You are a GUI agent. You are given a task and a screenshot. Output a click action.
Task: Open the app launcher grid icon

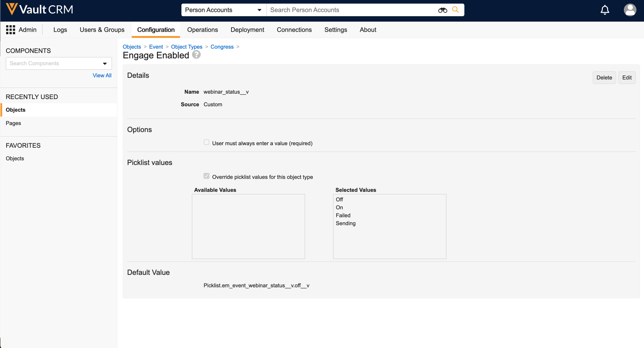(10, 30)
